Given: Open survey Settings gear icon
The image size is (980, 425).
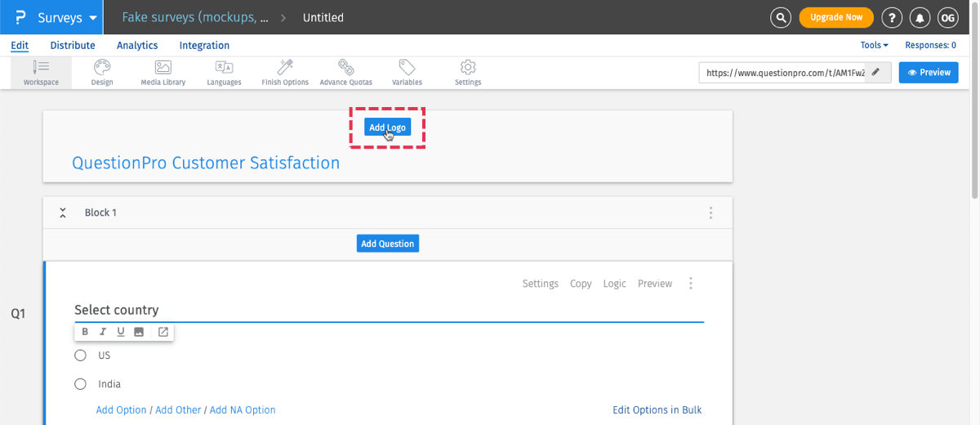Looking at the screenshot, I should tap(468, 68).
